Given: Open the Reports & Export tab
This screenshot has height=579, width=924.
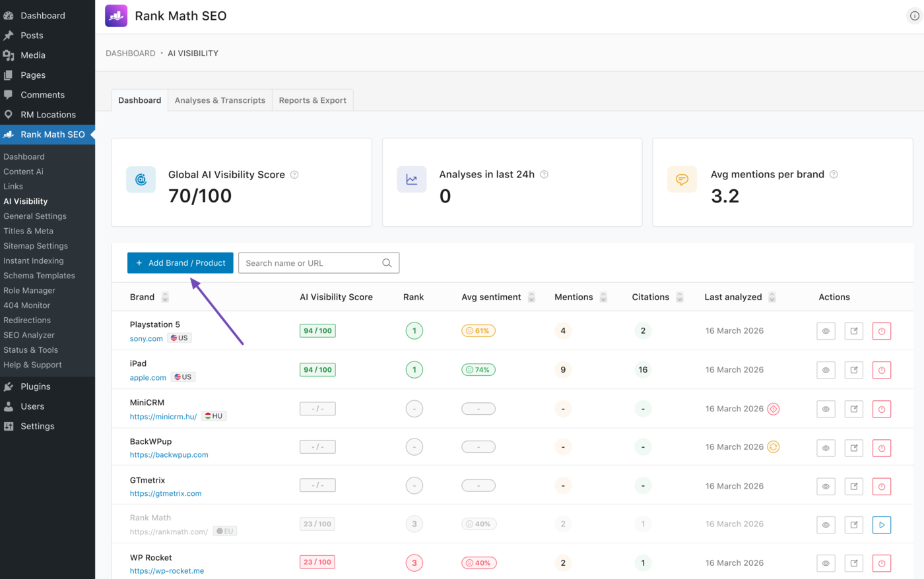Looking at the screenshot, I should pos(313,100).
